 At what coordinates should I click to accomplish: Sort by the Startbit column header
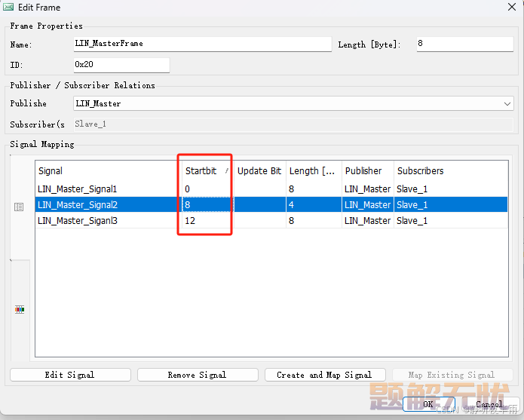(x=207, y=170)
